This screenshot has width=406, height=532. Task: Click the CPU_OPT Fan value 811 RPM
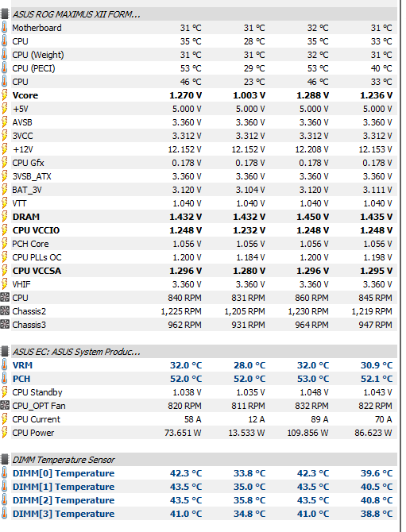248,406
